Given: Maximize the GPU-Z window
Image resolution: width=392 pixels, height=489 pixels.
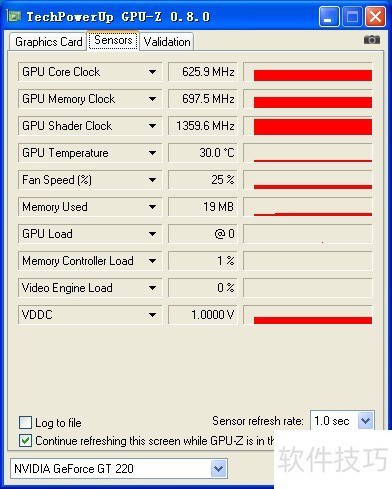Looking at the screenshot, I should pos(352,17).
